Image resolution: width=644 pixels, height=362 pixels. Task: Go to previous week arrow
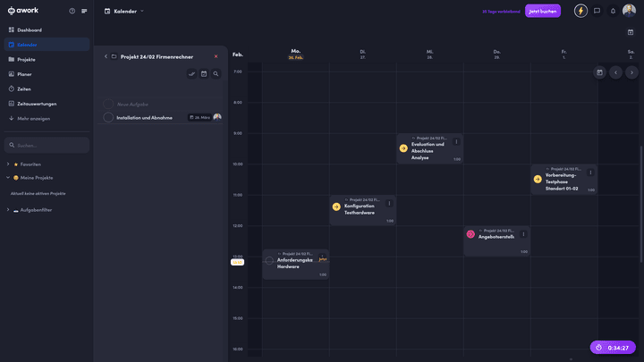tap(615, 72)
